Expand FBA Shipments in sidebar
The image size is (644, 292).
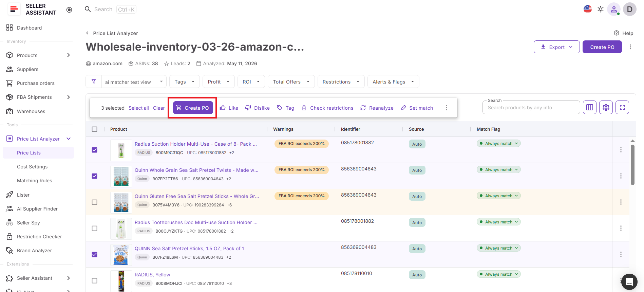click(x=69, y=97)
